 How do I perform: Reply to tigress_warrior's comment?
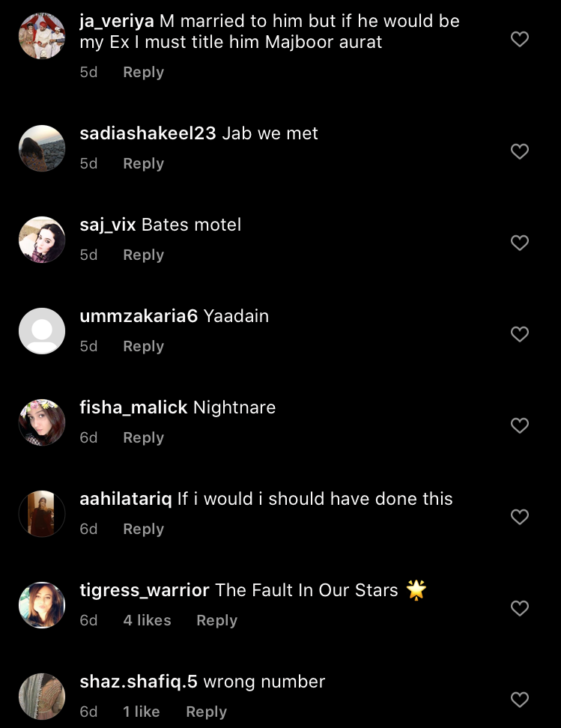216,621
